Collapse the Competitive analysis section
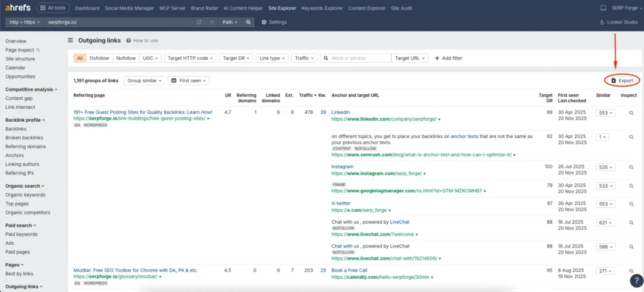The width and height of the screenshot is (644, 292). [x=31, y=89]
